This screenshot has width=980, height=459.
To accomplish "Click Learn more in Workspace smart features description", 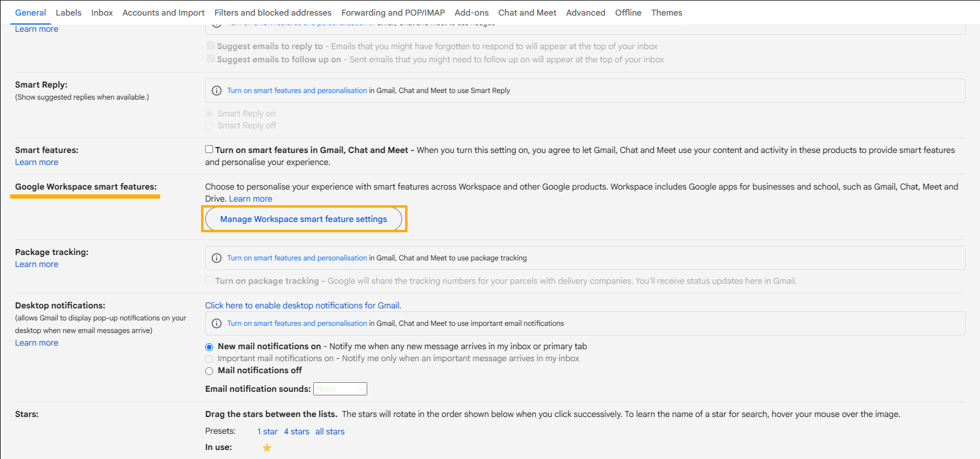I will coord(251,199).
